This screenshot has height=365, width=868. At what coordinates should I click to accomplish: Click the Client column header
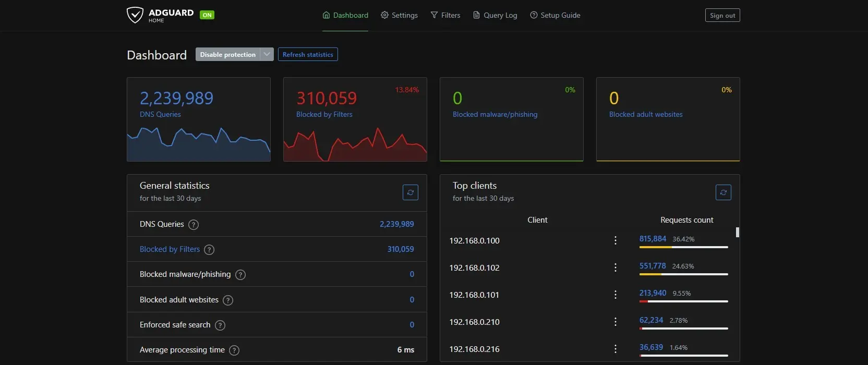[537, 220]
